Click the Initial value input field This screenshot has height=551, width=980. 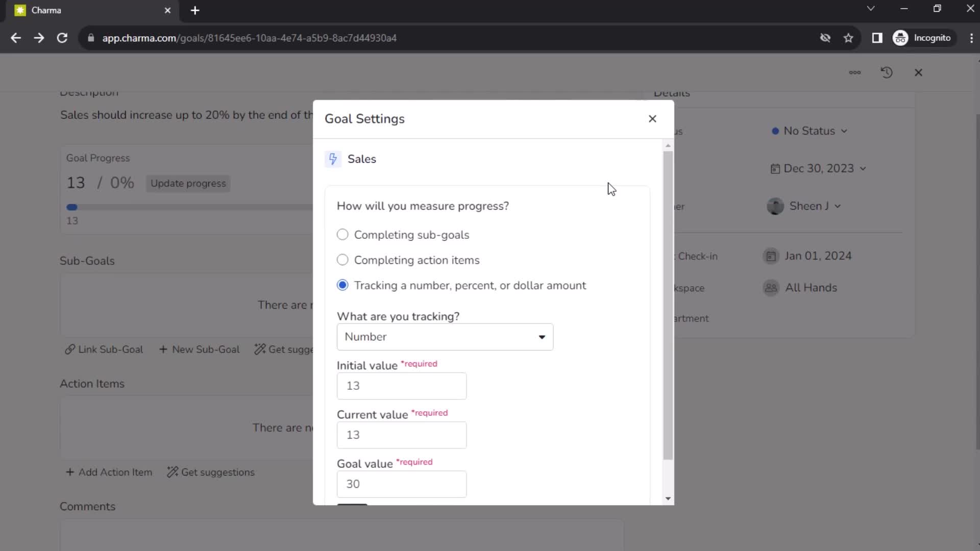[402, 386]
